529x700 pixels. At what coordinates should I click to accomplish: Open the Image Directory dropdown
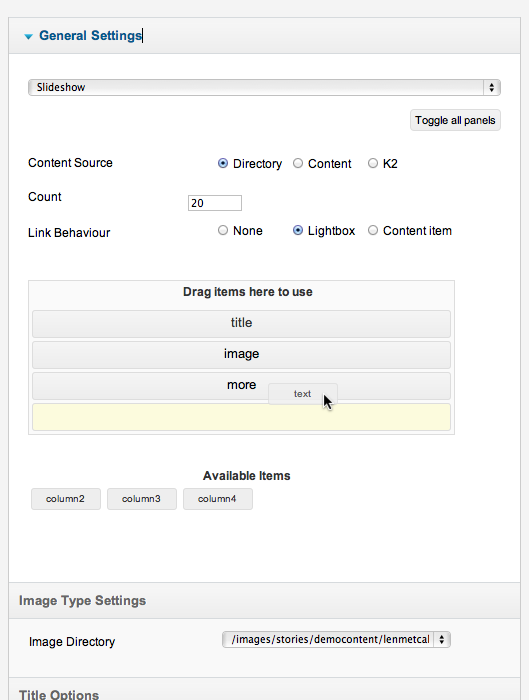coord(336,640)
